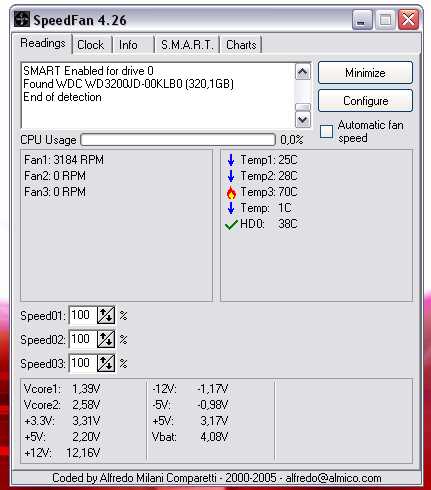Screen dimensions: 431x490
Task: Select the HD0: 38C reading
Action: pos(269,224)
